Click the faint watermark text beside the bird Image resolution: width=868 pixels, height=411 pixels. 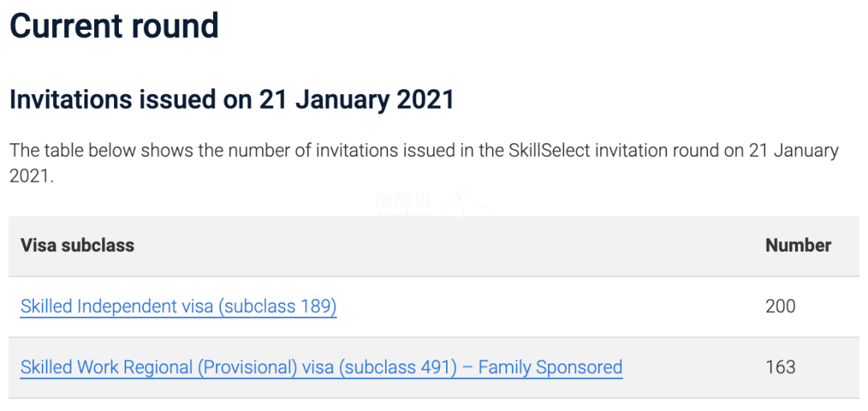coord(404,208)
